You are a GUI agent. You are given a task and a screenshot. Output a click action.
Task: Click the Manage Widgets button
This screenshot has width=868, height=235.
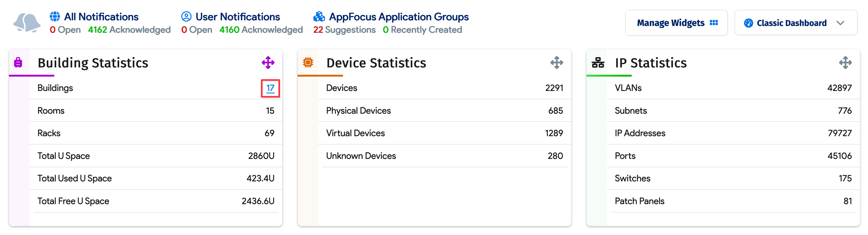tap(676, 23)
